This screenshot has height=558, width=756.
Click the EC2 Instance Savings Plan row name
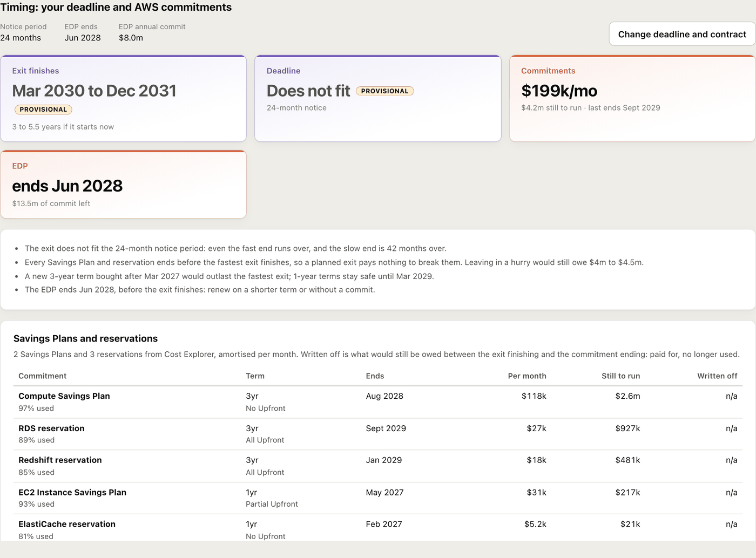tap(72, 493)
